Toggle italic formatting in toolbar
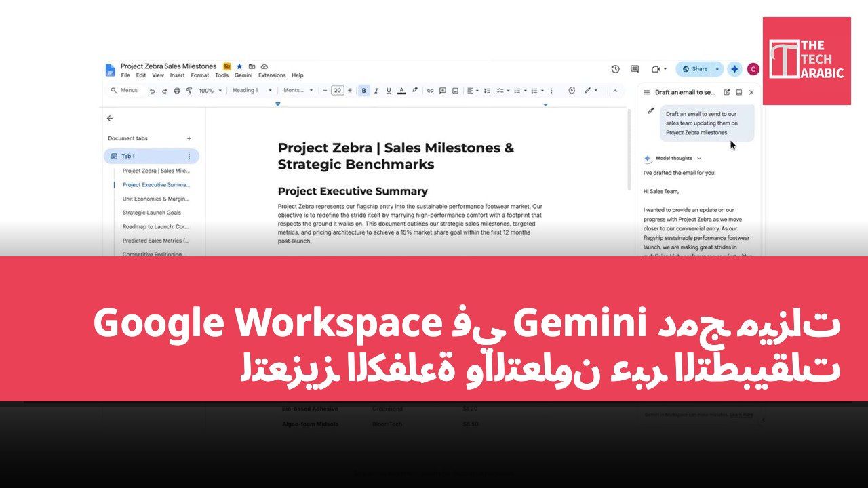This screenshot has height=488, width=868. pyautogui.click(x=376, y=90)
